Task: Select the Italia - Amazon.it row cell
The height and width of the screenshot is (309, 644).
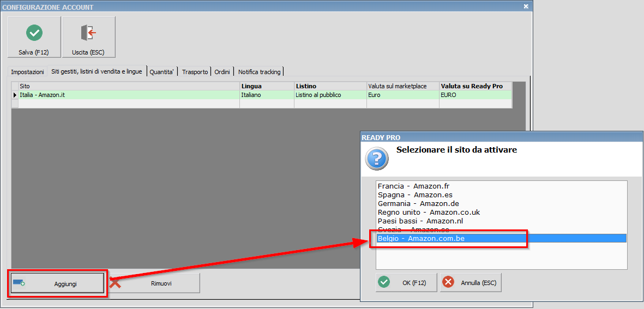Action: [x=129, y=95]
